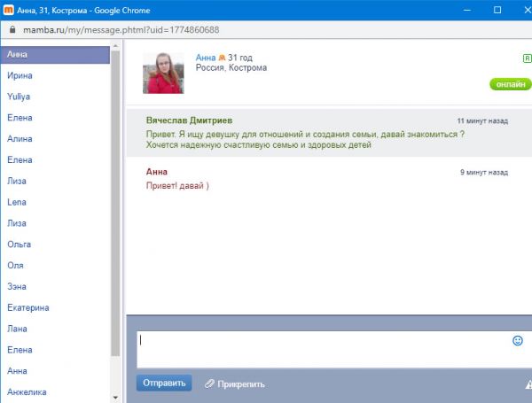The height and width of the screenshot is (403, 532).
Task: Select Алина from the contacts
Action: pos(20,139)
